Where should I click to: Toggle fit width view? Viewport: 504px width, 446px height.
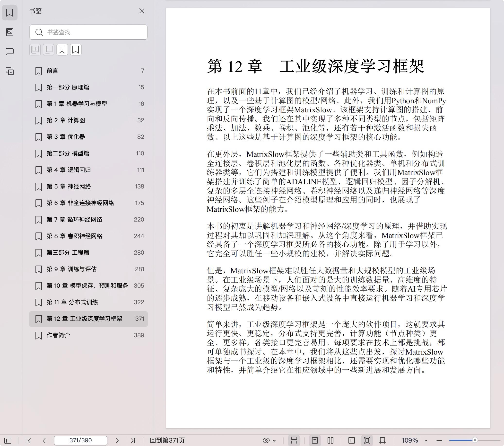(382, 441)
